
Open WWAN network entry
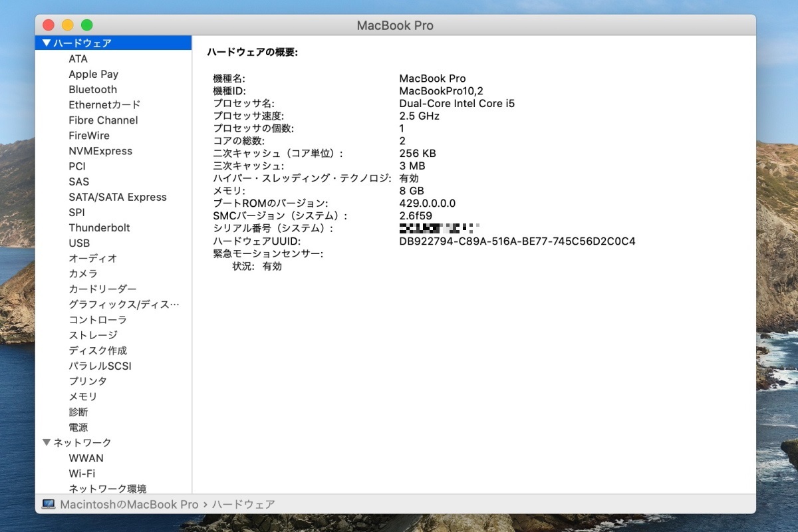click(86, 458)
